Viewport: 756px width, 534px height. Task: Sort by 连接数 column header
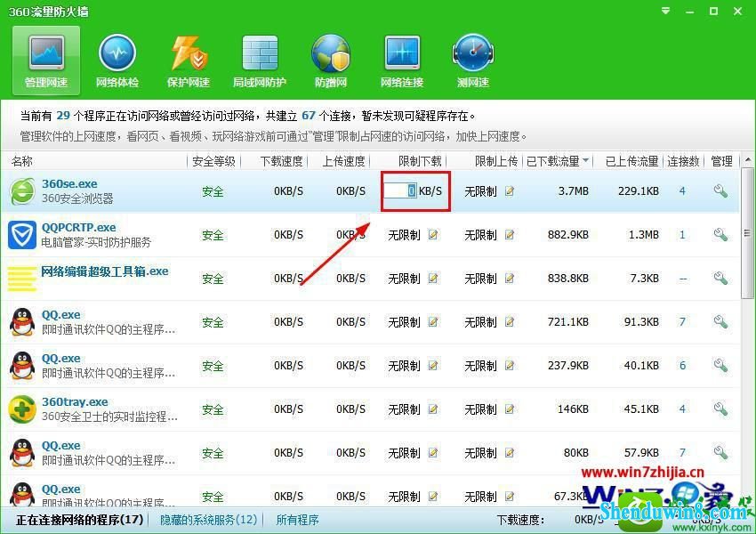pyautogui.click(x=683, y=161)
